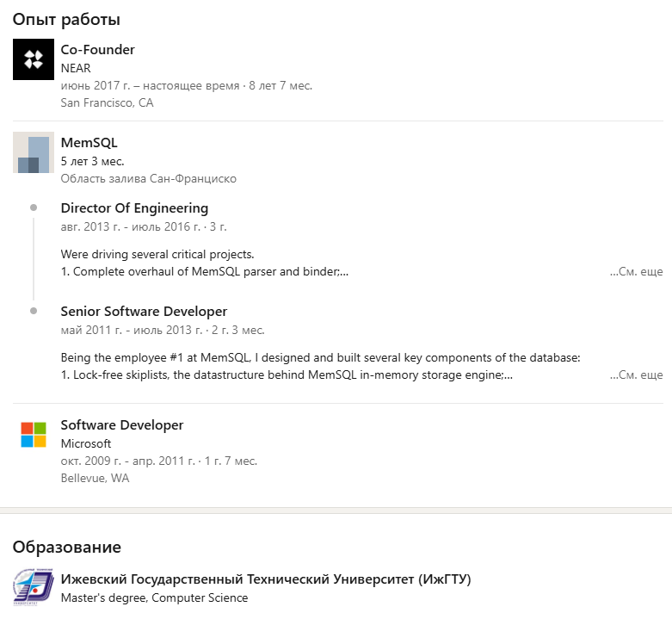
Task: Click the NEAR company logo icon
Action: pos(34,59)
